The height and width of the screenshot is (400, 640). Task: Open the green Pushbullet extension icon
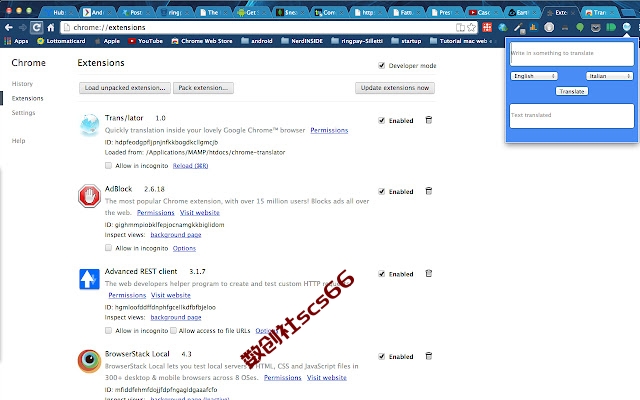611,27
